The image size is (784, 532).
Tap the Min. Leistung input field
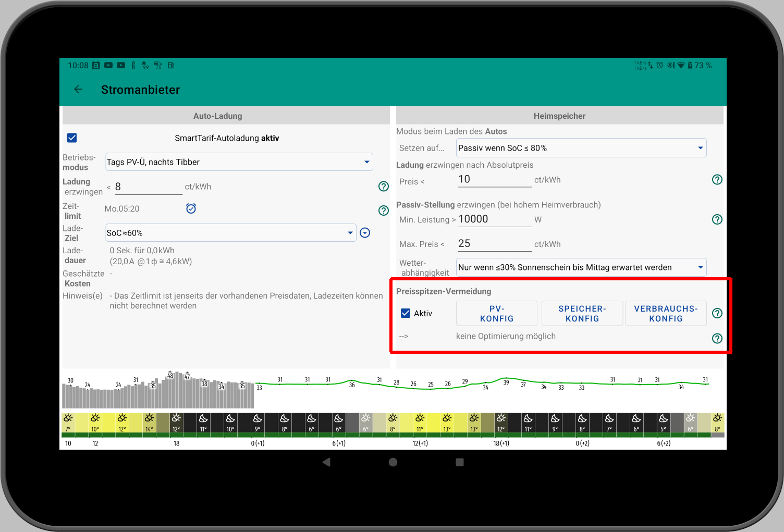point(494,219)
